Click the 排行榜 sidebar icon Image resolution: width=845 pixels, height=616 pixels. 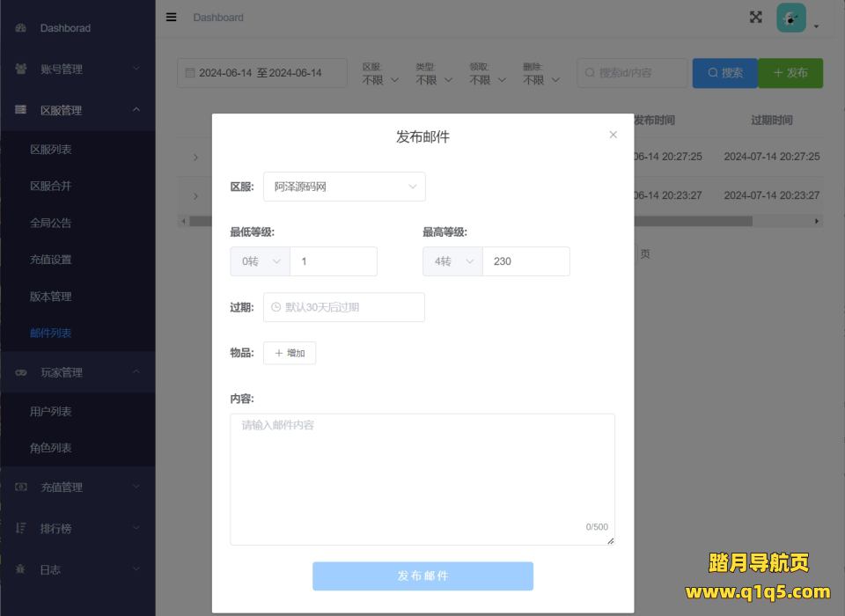[21, 528]
